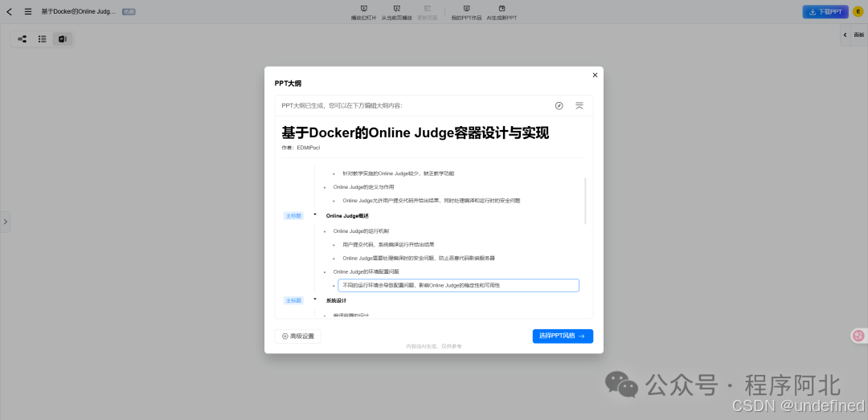The image size is (868, 420).
Task: Click outline item Online Judge的环境配置问题
Action: [366, 271]
